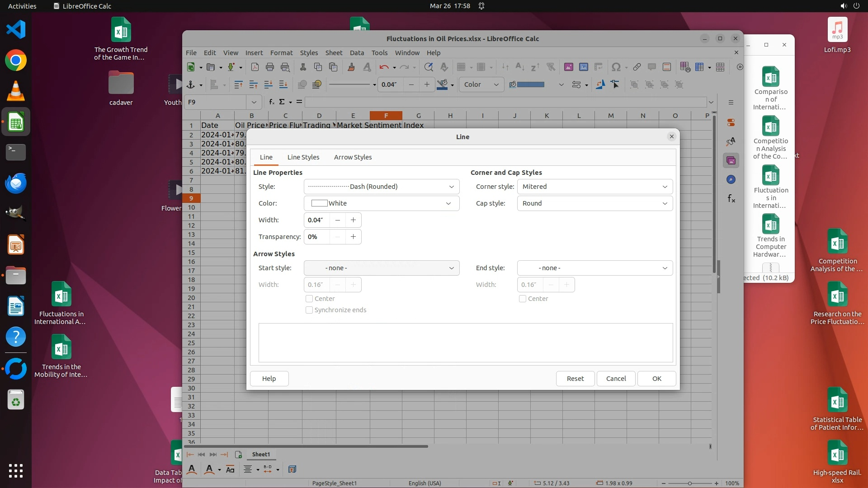Click the Export as PDF icon

point(255,67)
